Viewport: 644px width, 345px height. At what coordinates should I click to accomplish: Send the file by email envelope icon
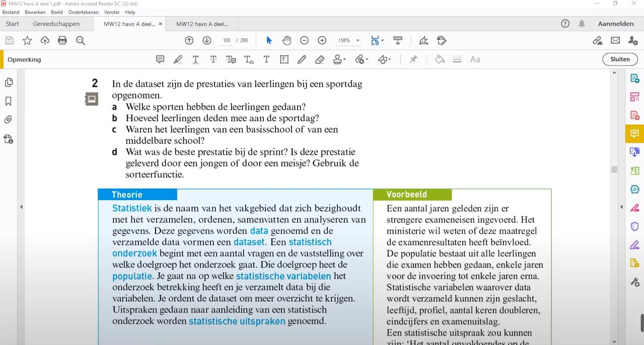point(615,41)
